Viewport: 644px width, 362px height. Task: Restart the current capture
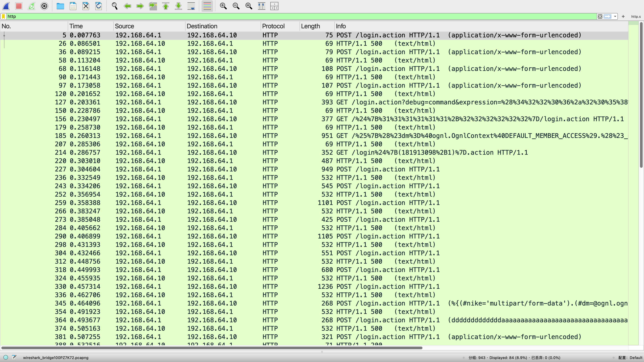32,6
